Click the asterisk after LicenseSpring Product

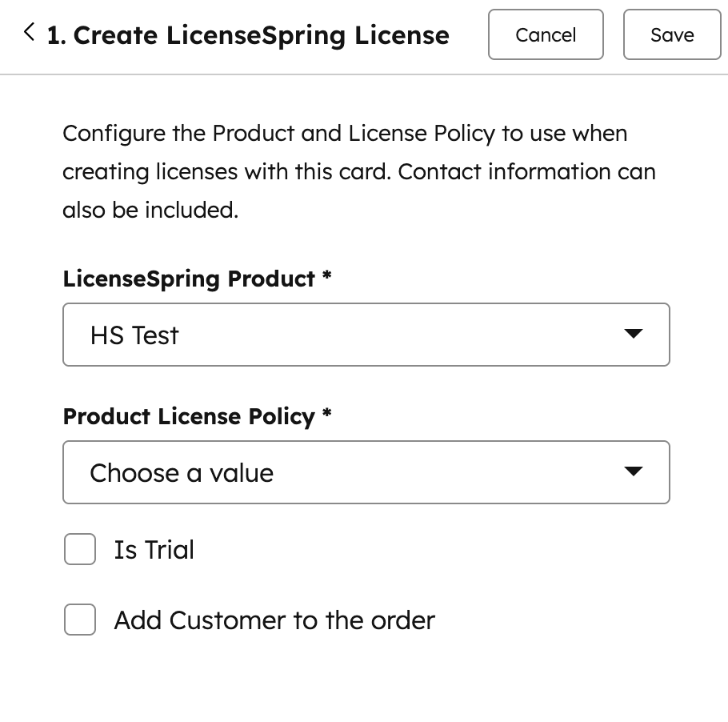[326, 277]
